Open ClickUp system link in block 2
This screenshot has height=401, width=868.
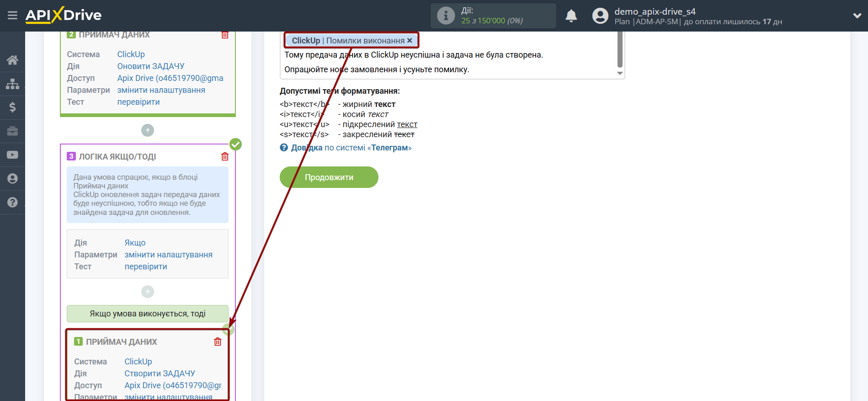click(x=131, y=54)
